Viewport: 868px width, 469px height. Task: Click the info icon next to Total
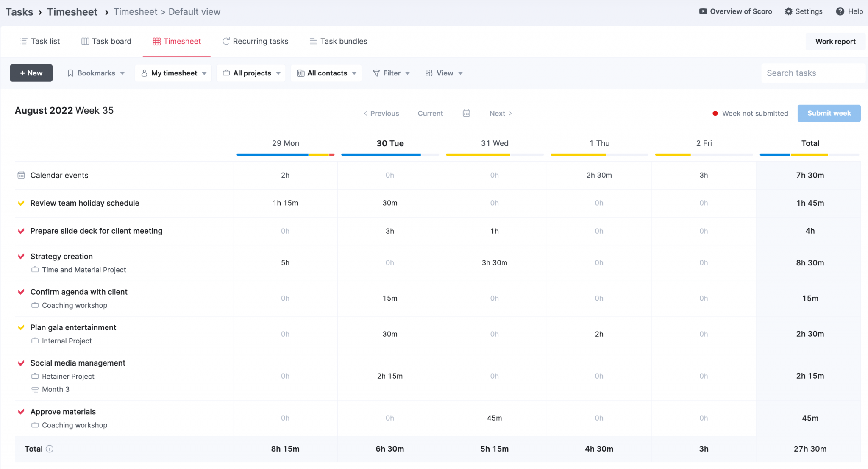click(50, 449)
